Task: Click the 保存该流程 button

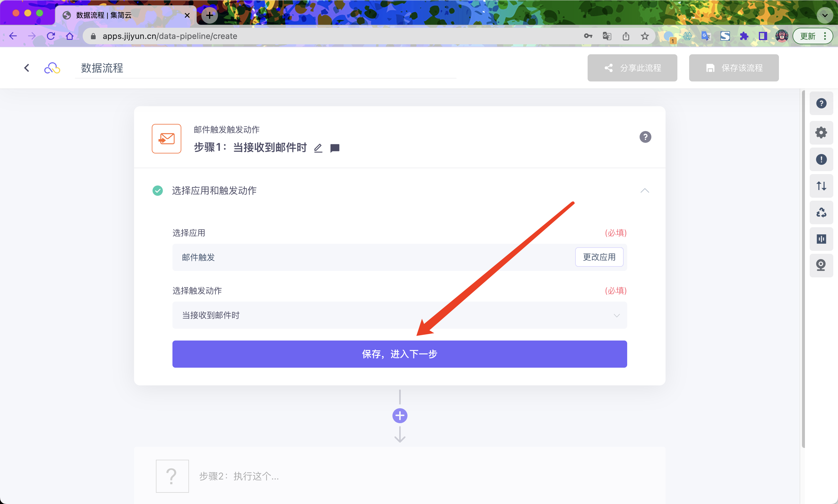Action: 734,68
